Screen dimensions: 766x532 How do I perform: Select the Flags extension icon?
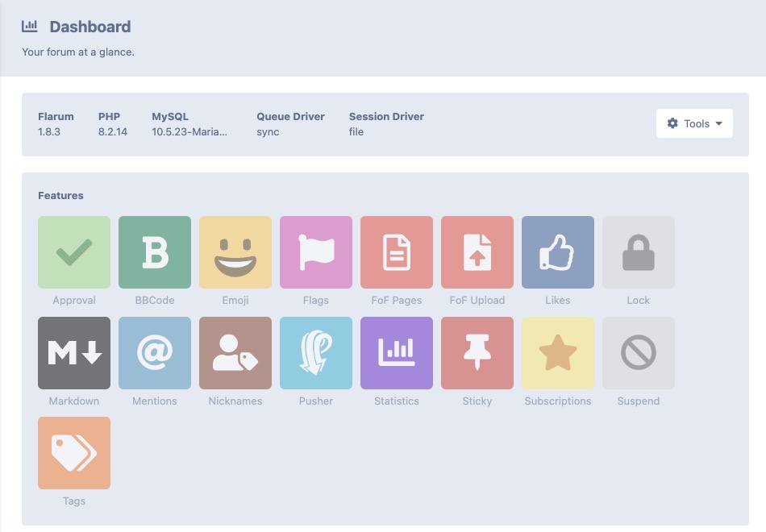[x=315, y=251]
